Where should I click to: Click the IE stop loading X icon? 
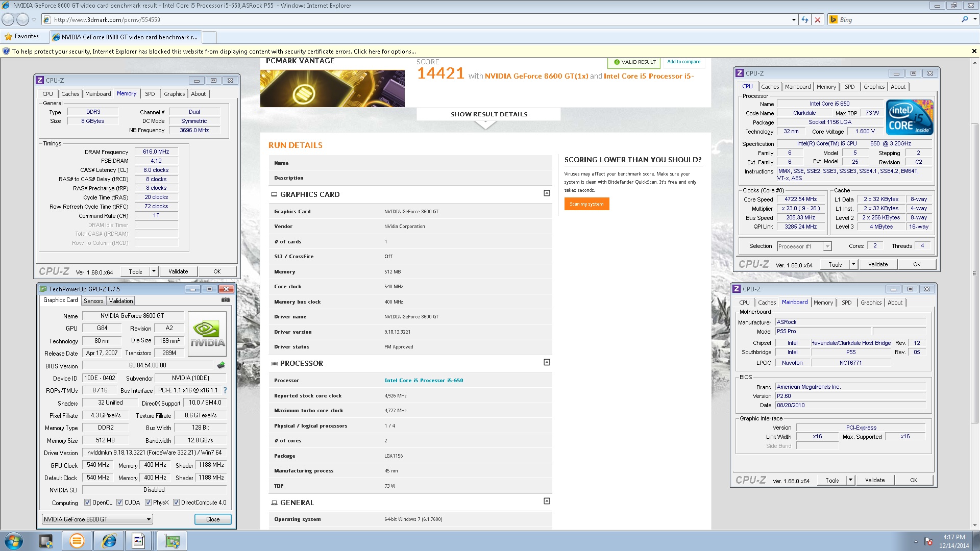coord(818,19)
